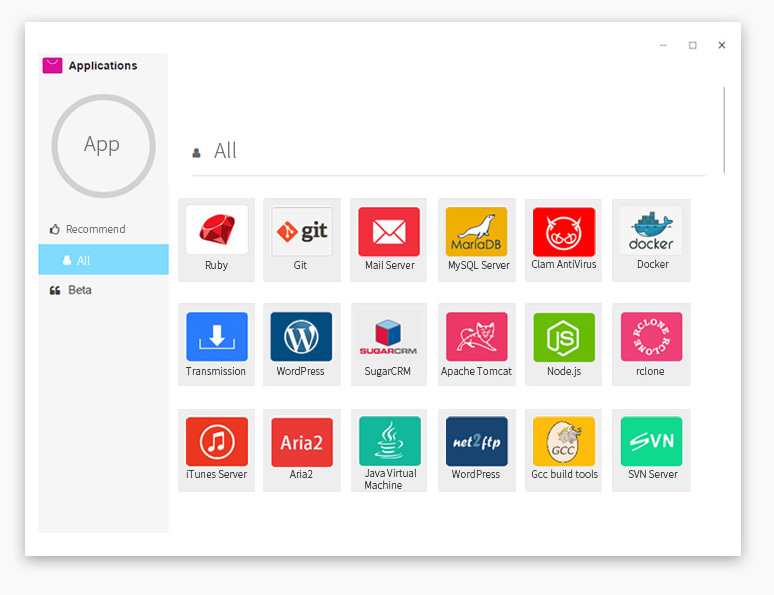Click the "Clam AntiVirus" label
The image size is (774, 595).
coord(564,265)
